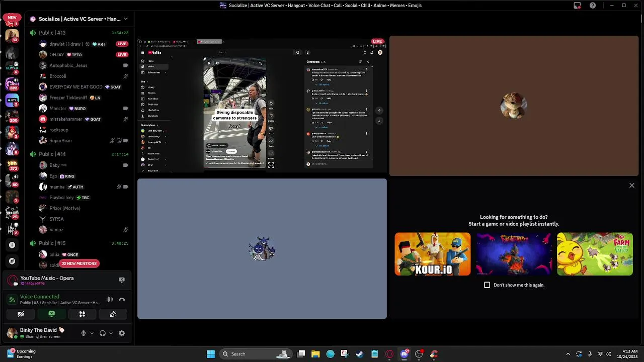Image resolution: width=644 pixels, height=362 pixels.
Task: Open the Discord inbox icon in title bar
Action: [577, 6]
